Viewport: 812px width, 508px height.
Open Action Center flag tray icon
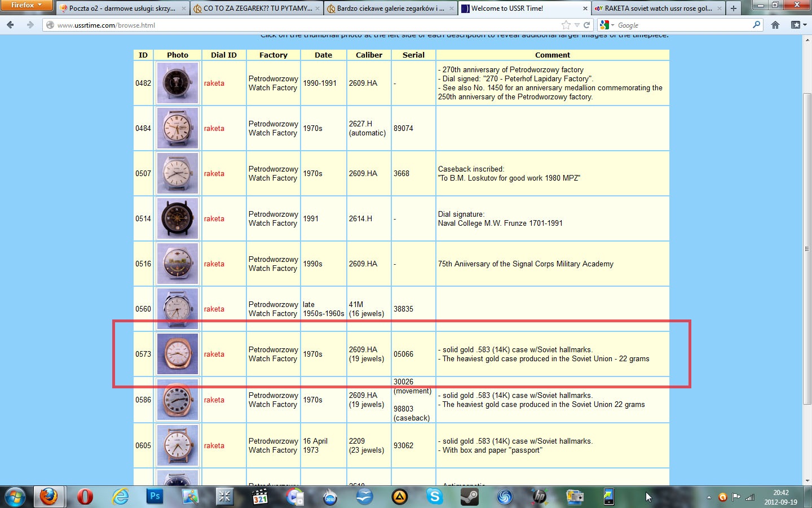pyautogui.click(x=736, y=497)
